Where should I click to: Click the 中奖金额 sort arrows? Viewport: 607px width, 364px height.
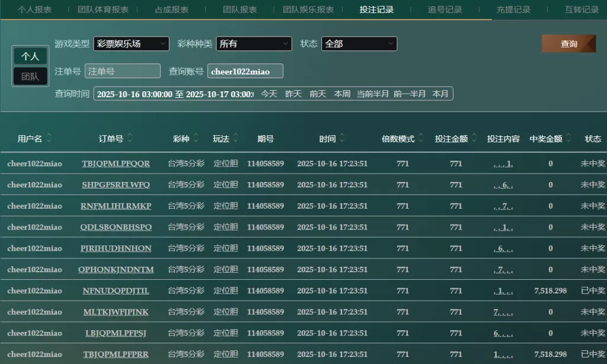pos(568,138)
